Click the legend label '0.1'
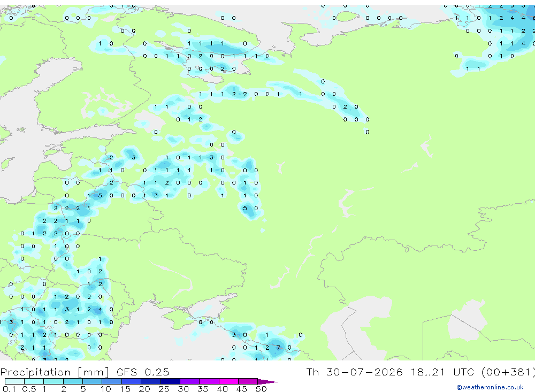 [9, 389]
